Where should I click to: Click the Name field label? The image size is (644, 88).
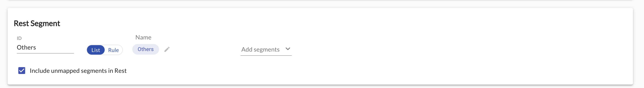coord(143,37)
